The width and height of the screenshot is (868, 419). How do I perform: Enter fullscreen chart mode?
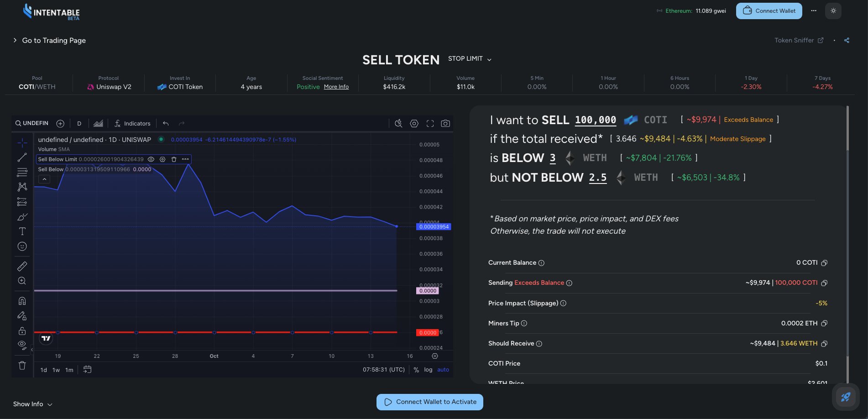tap(430, 123)
